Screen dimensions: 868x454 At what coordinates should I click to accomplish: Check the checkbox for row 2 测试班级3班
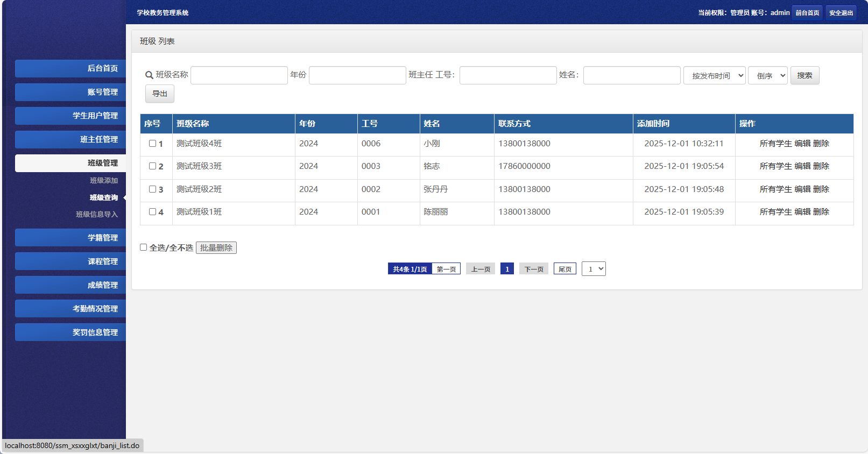[152, 166]
